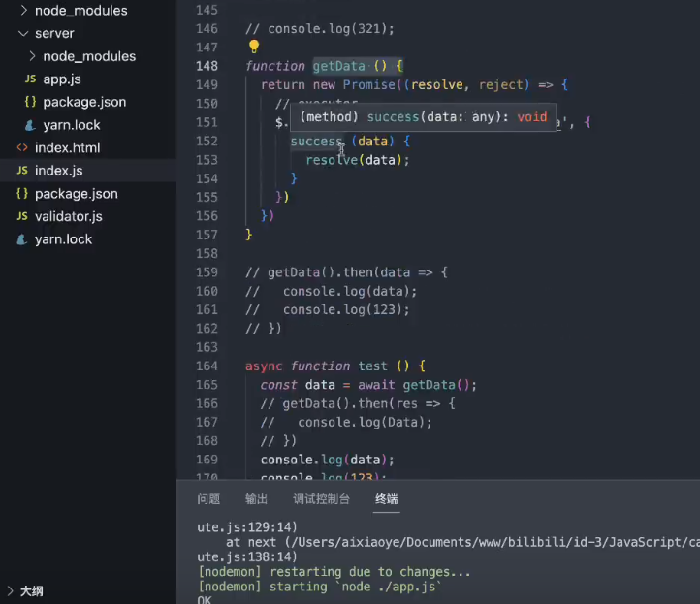Screen dimensions: 700x604
Task: Open package.json under server folder
Action: (84, 102)
